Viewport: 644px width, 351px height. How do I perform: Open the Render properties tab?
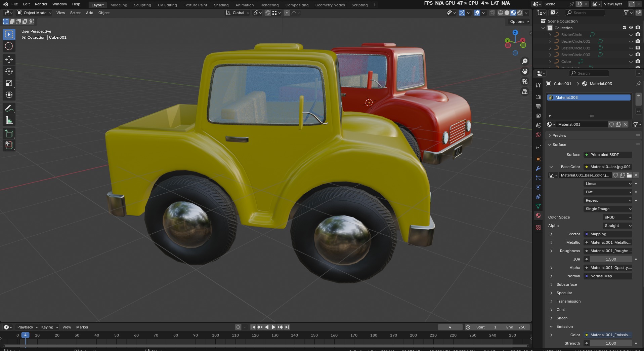click(538, 97)
